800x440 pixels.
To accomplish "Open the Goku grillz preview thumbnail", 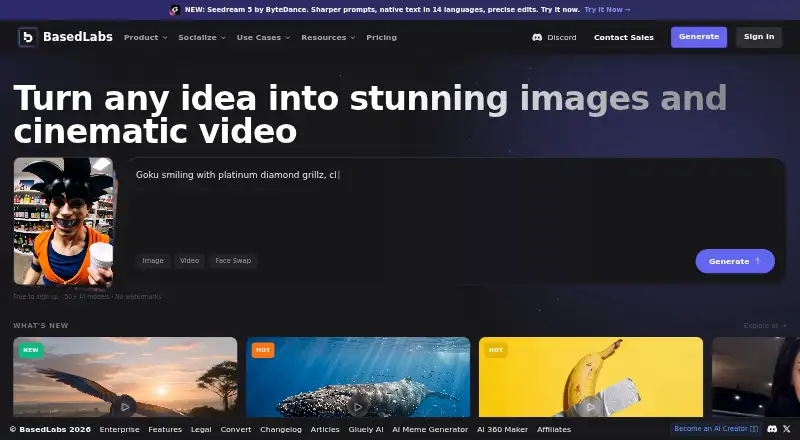I will pos(64,221).
